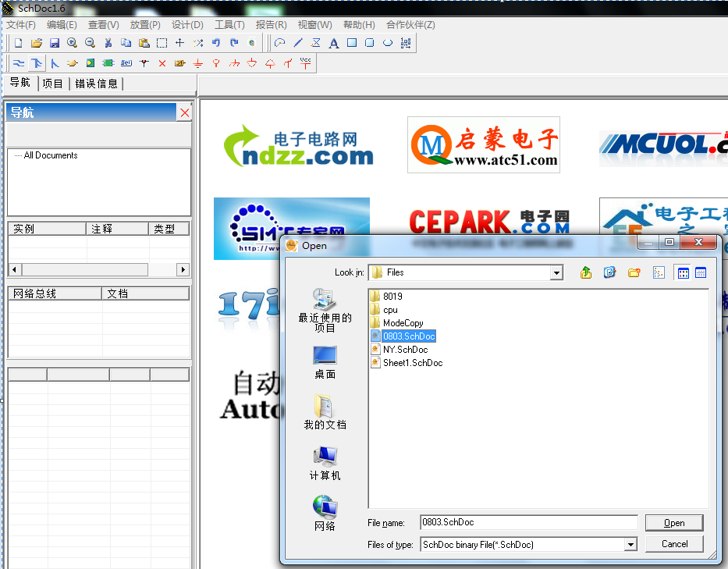This screenshot has height=569, width=728.
Task: Click the scissors cut icon
Action: point(108,43)
